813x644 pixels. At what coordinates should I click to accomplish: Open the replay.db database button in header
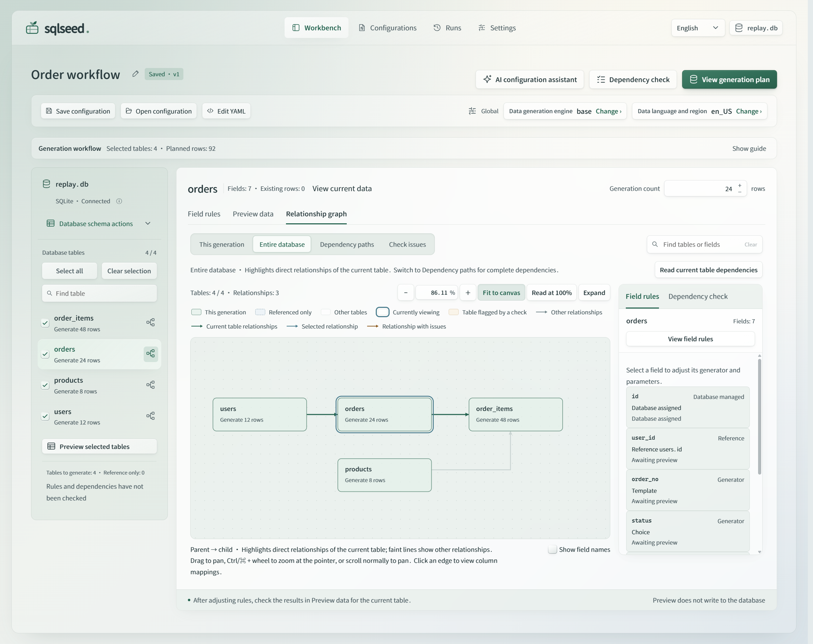pyautogui.click(x=756, y=28)
